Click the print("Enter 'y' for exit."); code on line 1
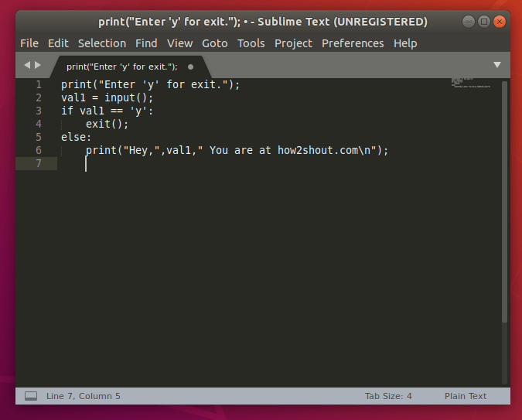Image resolution: width=522 pixels, height=420 pixels. point(151,84)
